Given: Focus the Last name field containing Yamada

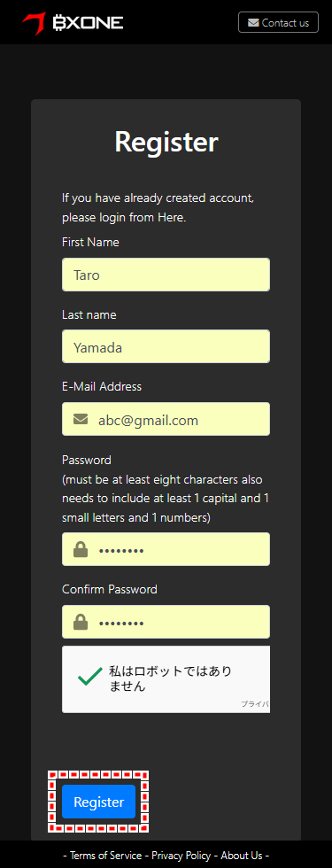Looking at the screenshot, I should click(166, 346).
